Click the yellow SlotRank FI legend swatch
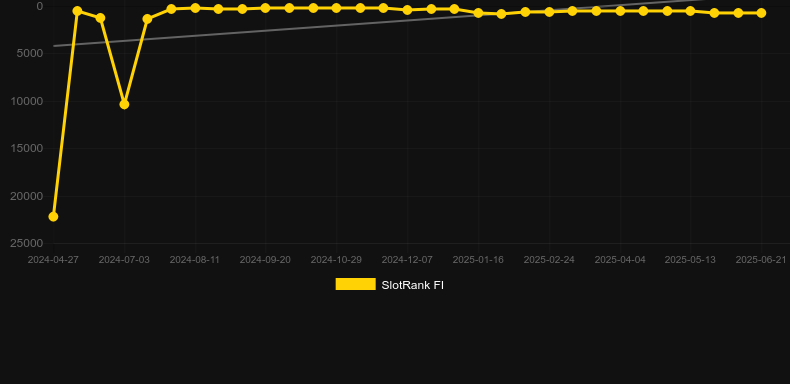 (x=355, y=284)
